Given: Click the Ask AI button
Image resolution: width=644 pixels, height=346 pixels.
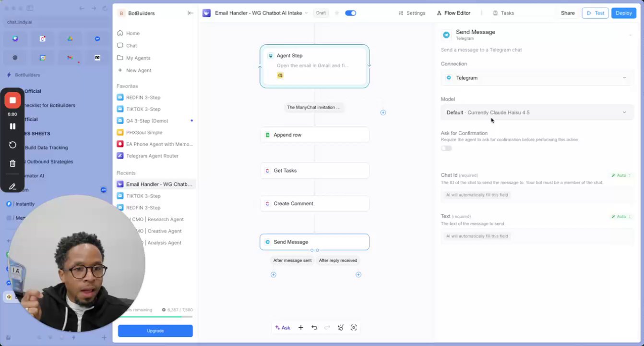Looking at the screenshot, I should (282, 328).
